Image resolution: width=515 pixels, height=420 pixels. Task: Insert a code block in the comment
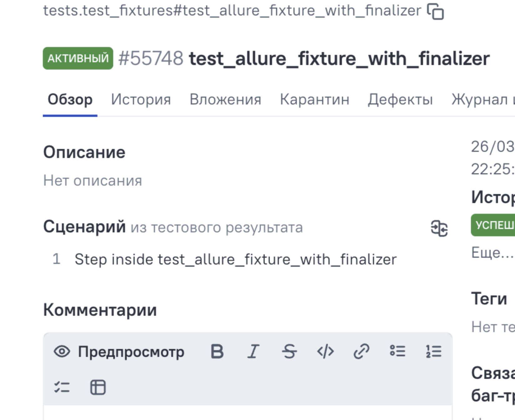coord(325,351)
